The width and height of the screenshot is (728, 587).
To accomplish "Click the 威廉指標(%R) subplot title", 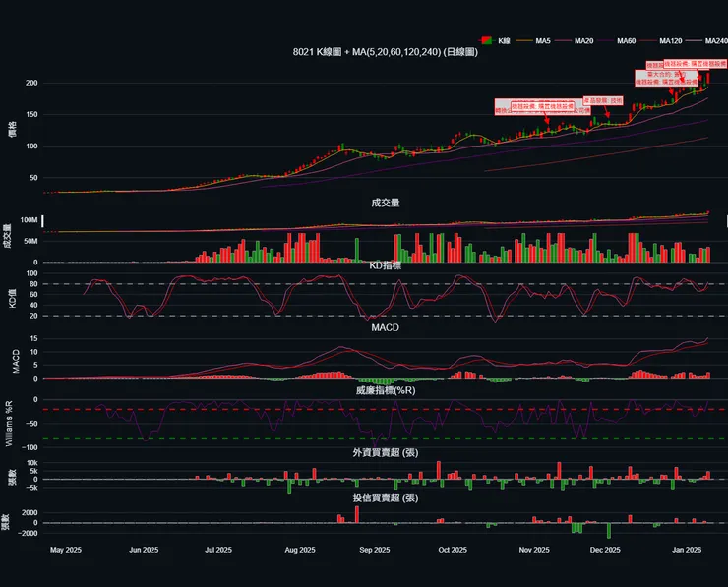I will click(386, 390).
